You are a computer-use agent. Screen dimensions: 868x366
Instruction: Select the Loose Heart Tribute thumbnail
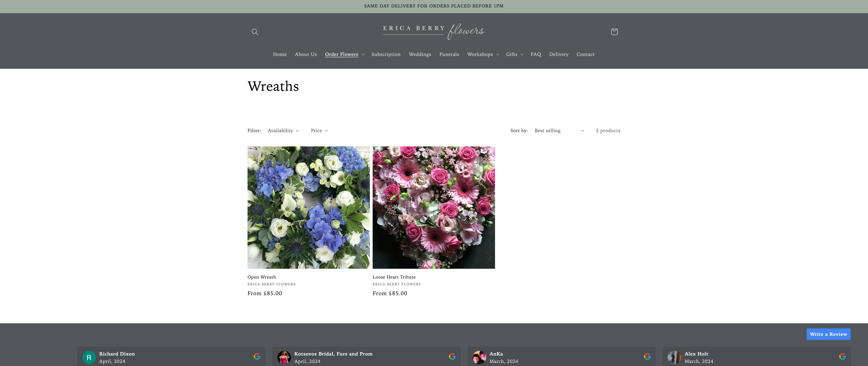coord(434,207)
